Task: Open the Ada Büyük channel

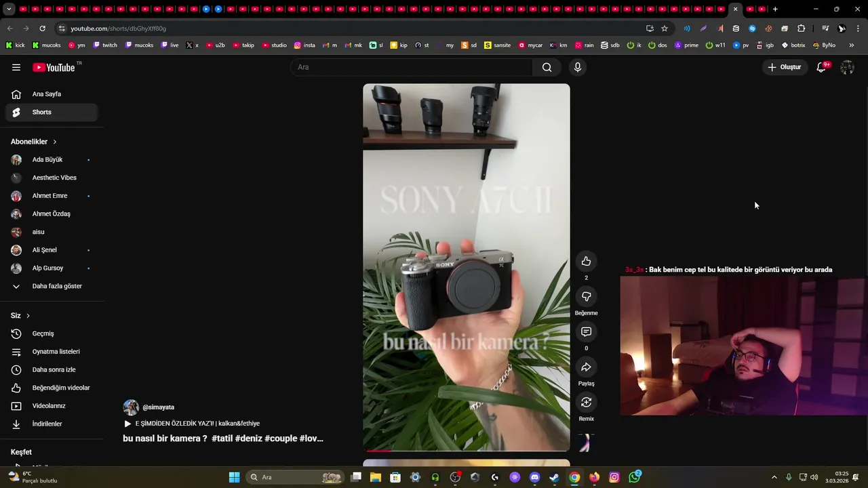Action: (x=52, y=159)
